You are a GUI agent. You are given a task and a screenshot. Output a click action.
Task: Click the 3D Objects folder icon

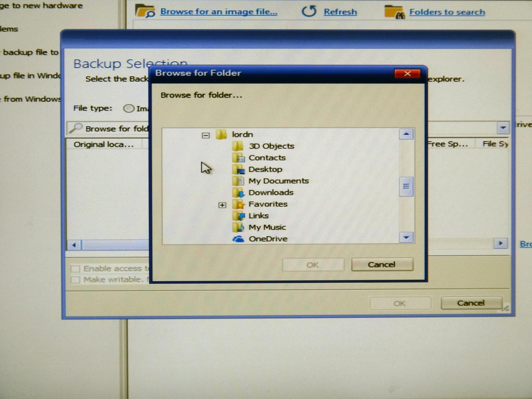(x=238, y=146)
